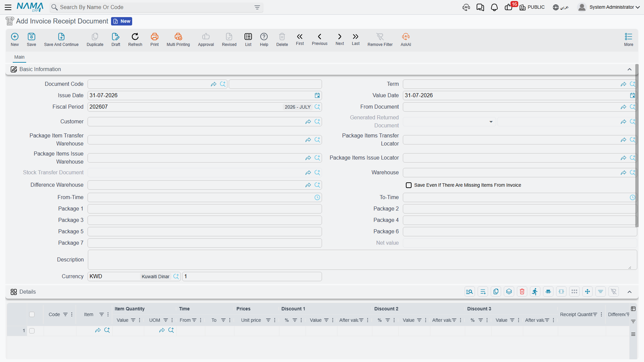This screenshot has width=644, height=362.
Task: Open Multi Printing
Action: (178, 40)
